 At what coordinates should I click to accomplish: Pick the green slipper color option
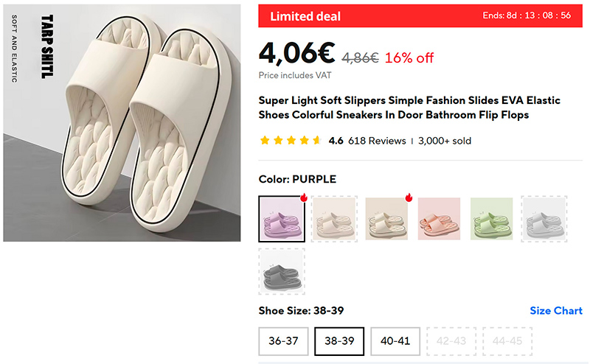coord(492,219)
